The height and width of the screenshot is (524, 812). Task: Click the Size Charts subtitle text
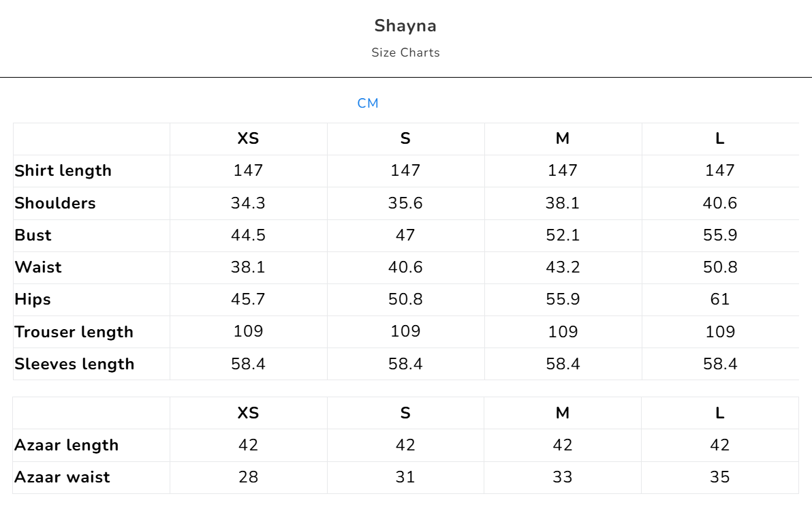click(x=405, y=52)
